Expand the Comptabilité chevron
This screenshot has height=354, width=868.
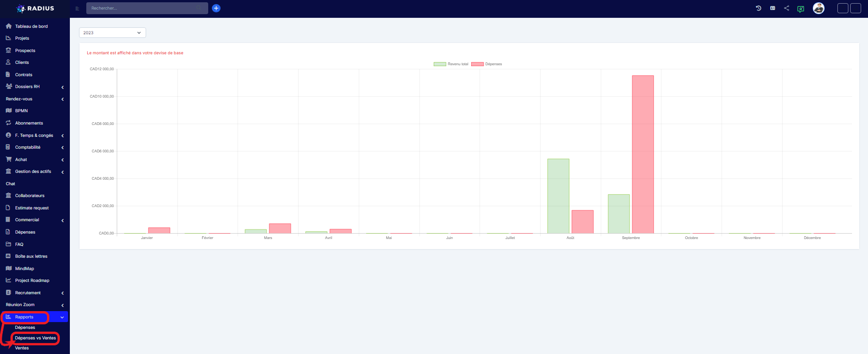[63, 147]
